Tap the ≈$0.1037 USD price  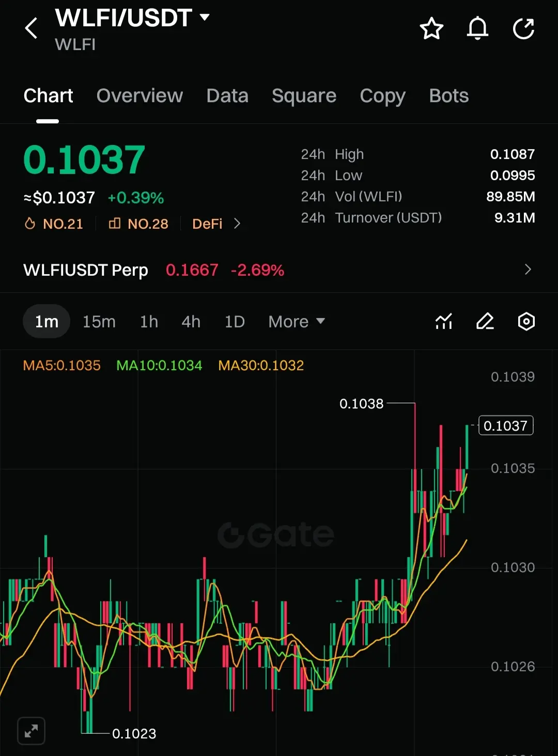tap(59, 198)
